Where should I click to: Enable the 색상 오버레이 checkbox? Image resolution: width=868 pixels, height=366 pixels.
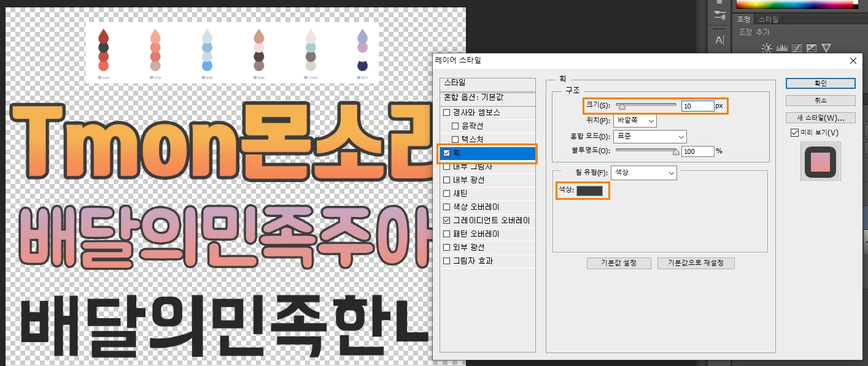[x=447, y=207]
